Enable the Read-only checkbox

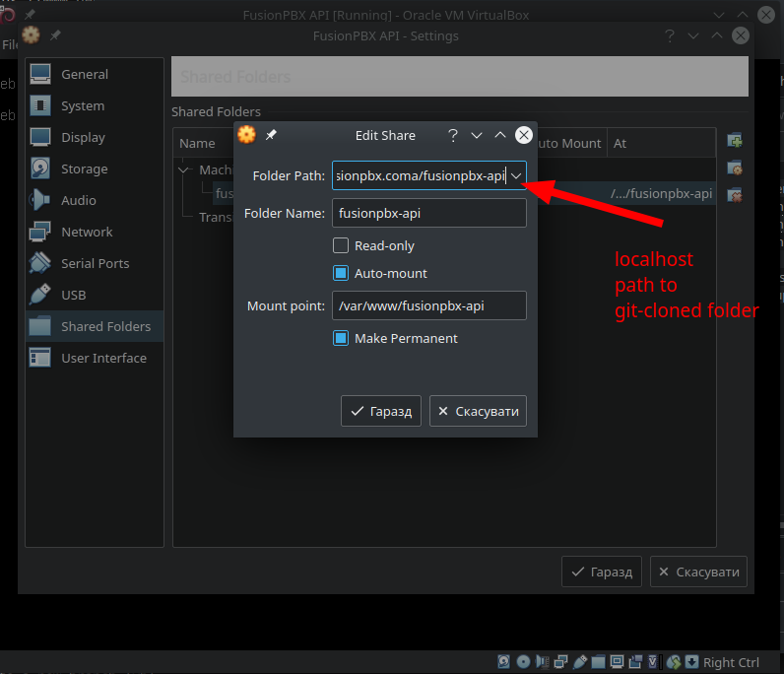point(341,245)
